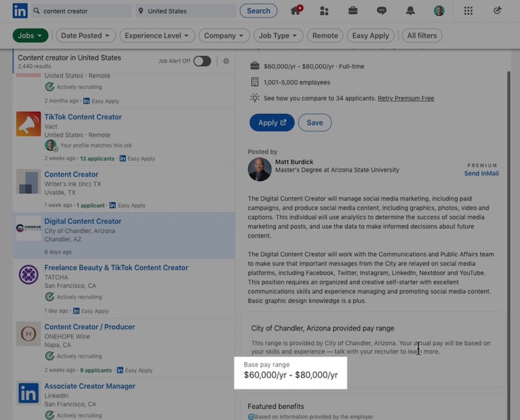The height and width of the screenshot is (420, 520).
Task: Click the Retry Premium Free link
Action: 406,98
